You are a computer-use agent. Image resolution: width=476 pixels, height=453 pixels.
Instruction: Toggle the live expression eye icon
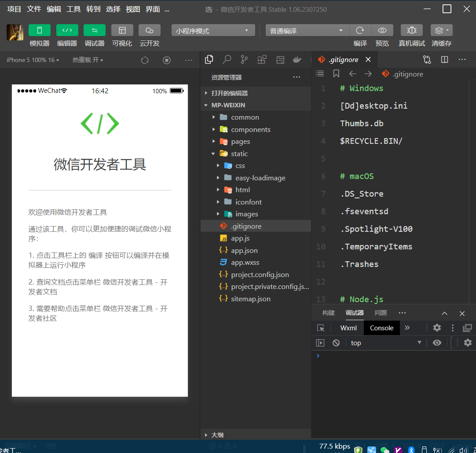(x=437, y=343)
